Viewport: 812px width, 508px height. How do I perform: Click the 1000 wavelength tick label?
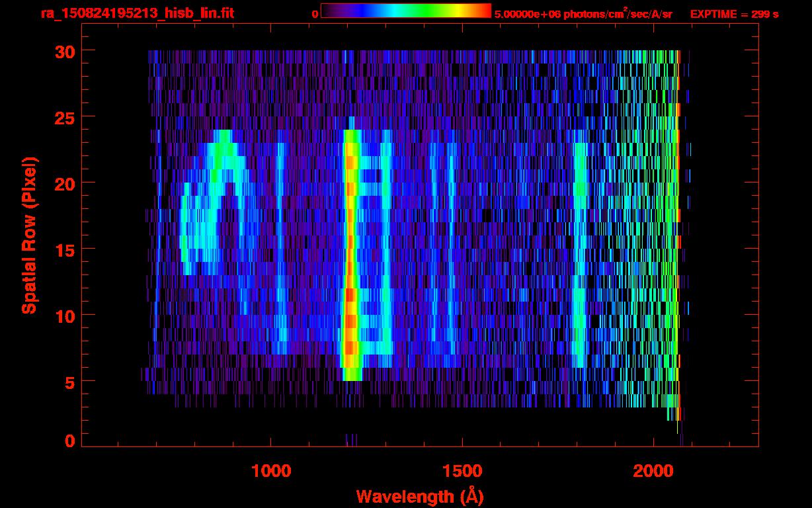[271, 471]
